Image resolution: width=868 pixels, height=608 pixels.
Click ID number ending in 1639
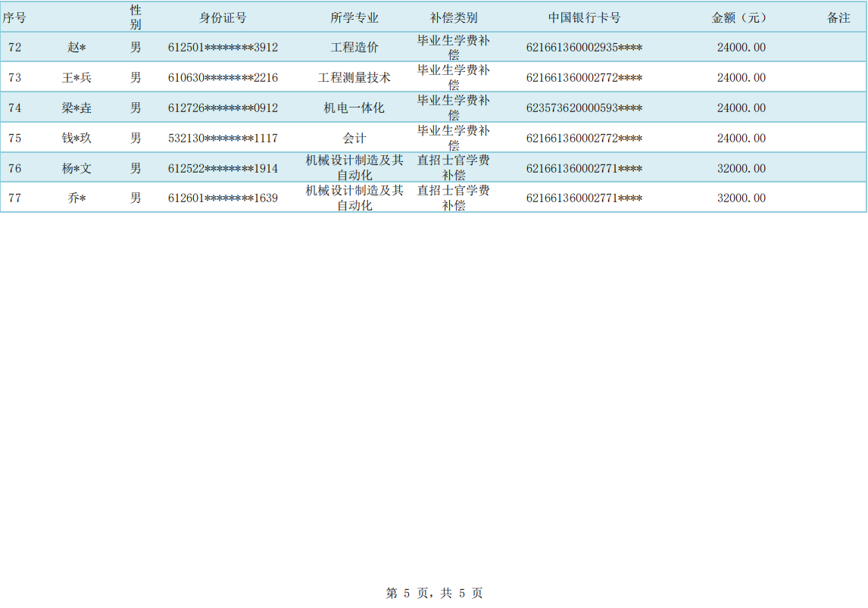pyautogui.click(x=223, y=198)
